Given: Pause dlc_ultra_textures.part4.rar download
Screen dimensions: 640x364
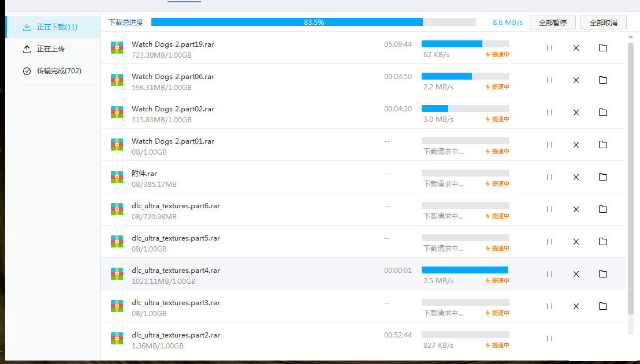Looking at the screenshot, I should point(550,274).
